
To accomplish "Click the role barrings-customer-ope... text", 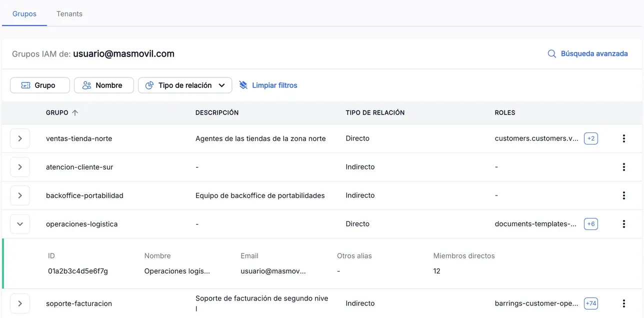I will point(536,303).
